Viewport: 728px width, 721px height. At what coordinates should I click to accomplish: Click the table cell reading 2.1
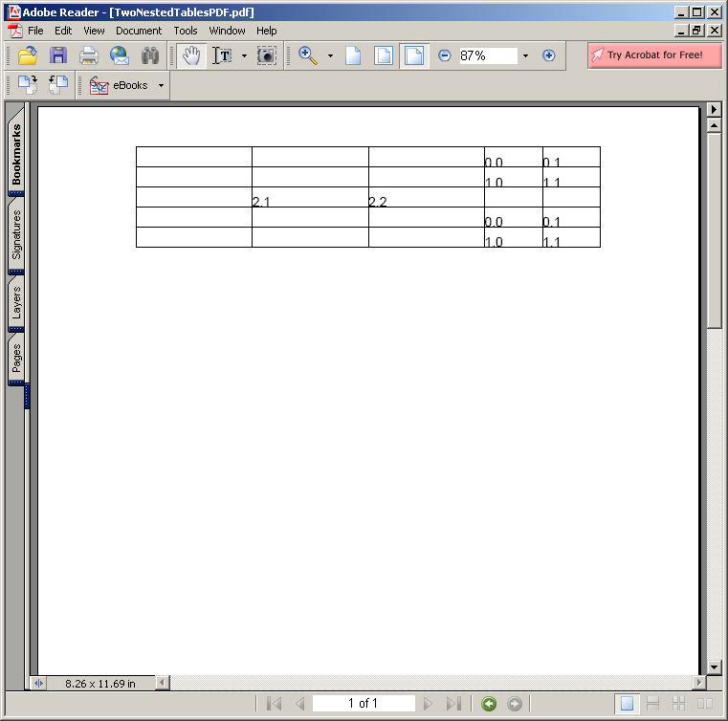click(x=310, y=197)
